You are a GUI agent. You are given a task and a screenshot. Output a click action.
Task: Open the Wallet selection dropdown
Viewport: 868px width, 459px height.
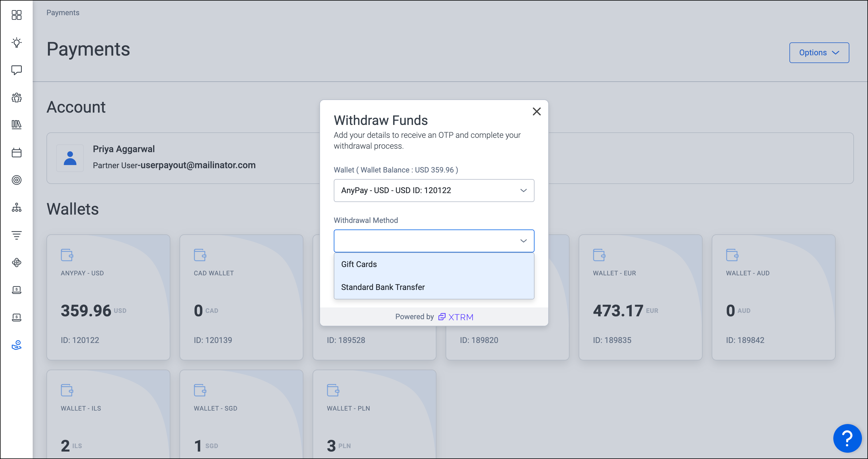[x=434, y=190]
